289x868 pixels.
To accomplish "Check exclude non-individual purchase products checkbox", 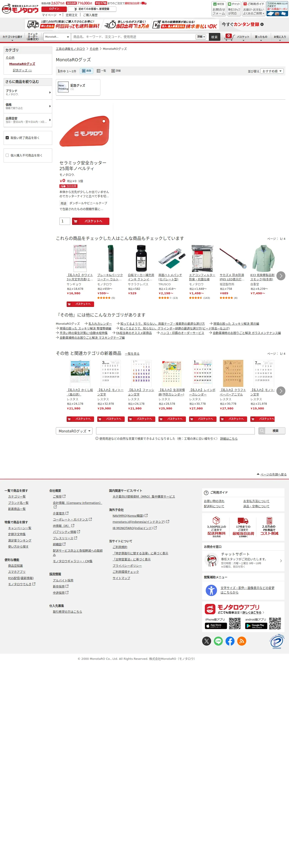I will (x=7, y=155).
